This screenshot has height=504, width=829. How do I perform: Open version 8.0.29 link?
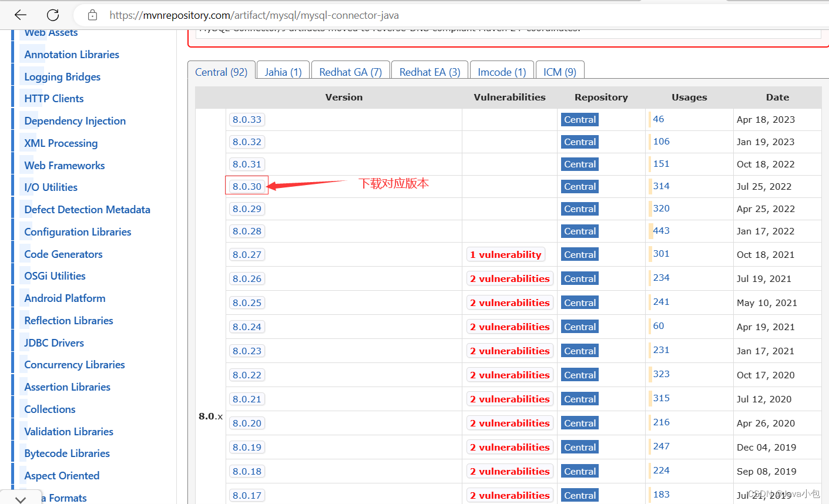(247, 209)
